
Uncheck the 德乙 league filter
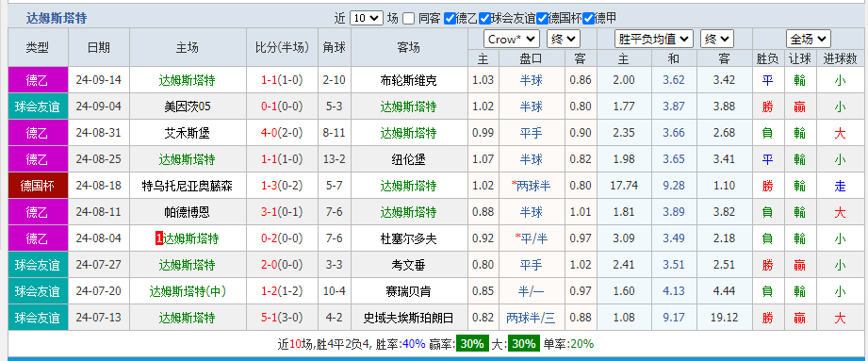[450, 18]
